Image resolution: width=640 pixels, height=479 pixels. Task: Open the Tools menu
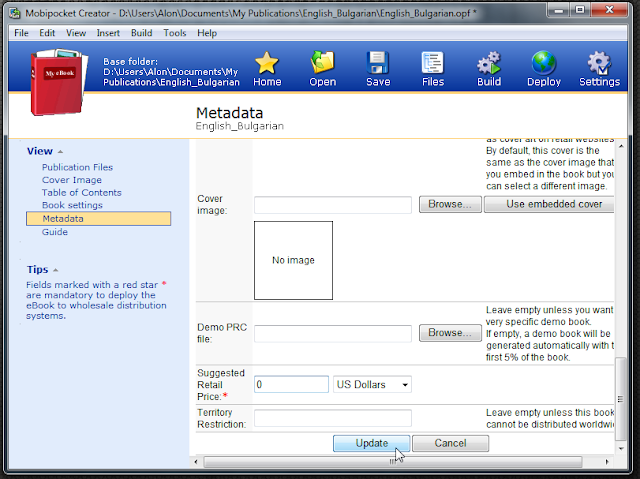pos(175,33)
